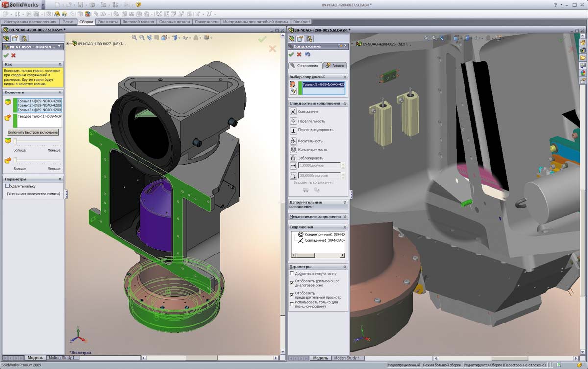
Task: Toggle the Удалить кальку checkbox
Action: tap(7, 186)
